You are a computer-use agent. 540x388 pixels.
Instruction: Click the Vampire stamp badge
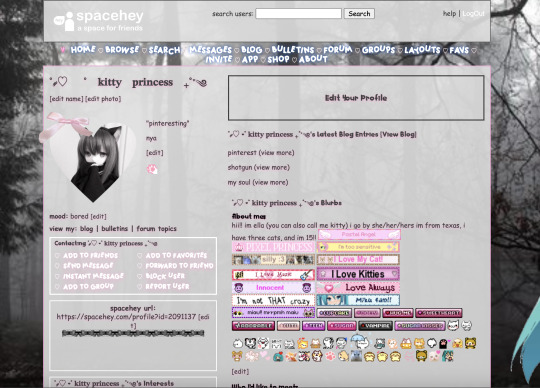375,326
